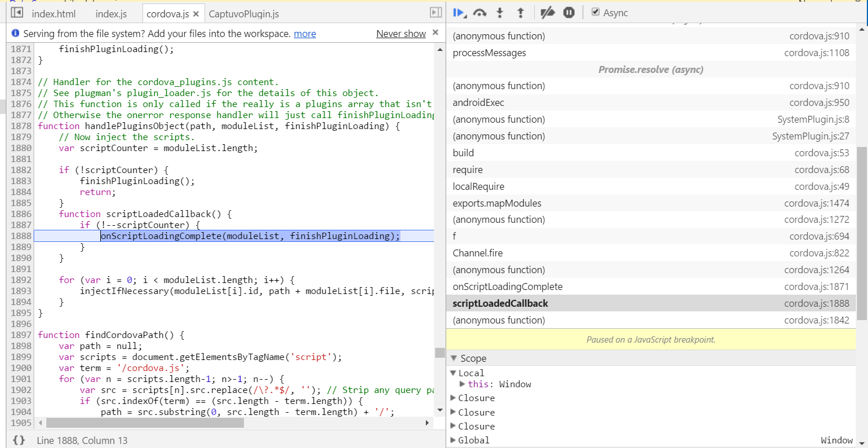Click line number 1878 in the gutter
This screenshot has height=448, width=868.
click(x=20, y=126)
